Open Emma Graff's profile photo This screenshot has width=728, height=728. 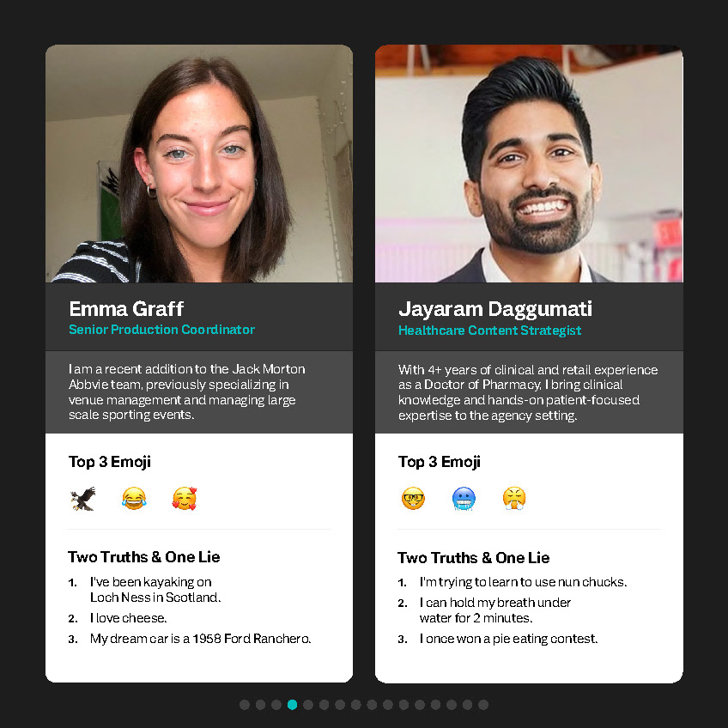point(199,163)
